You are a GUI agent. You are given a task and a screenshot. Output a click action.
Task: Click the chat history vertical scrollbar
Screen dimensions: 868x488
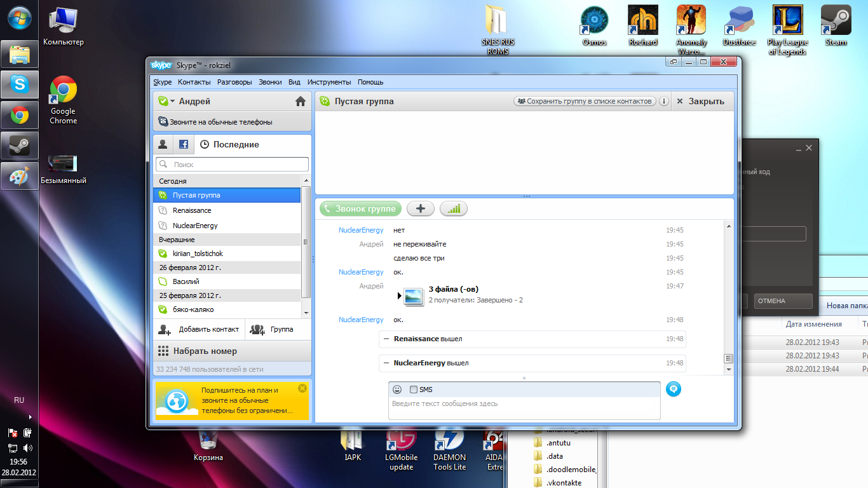point(729,292)
